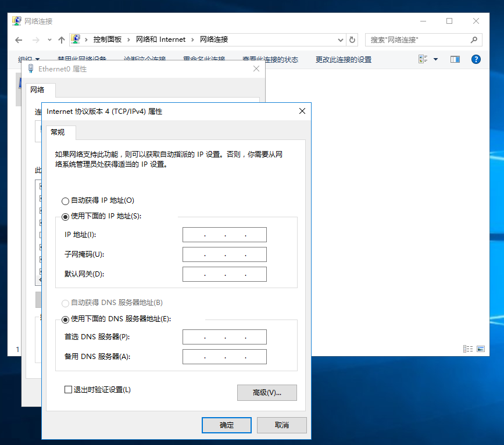This screenshot has height=445, width=504.
Task: Switch to details view icon in status bar
Action: click(468, 349)
